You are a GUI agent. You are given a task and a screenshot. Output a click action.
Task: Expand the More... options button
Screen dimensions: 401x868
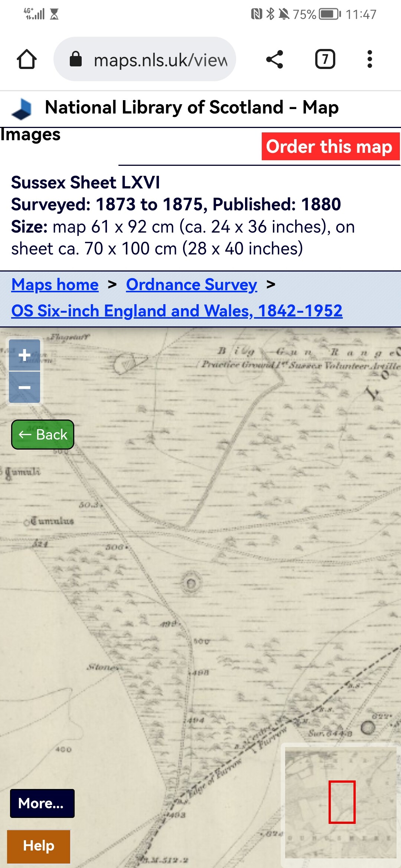pos(42,803)
